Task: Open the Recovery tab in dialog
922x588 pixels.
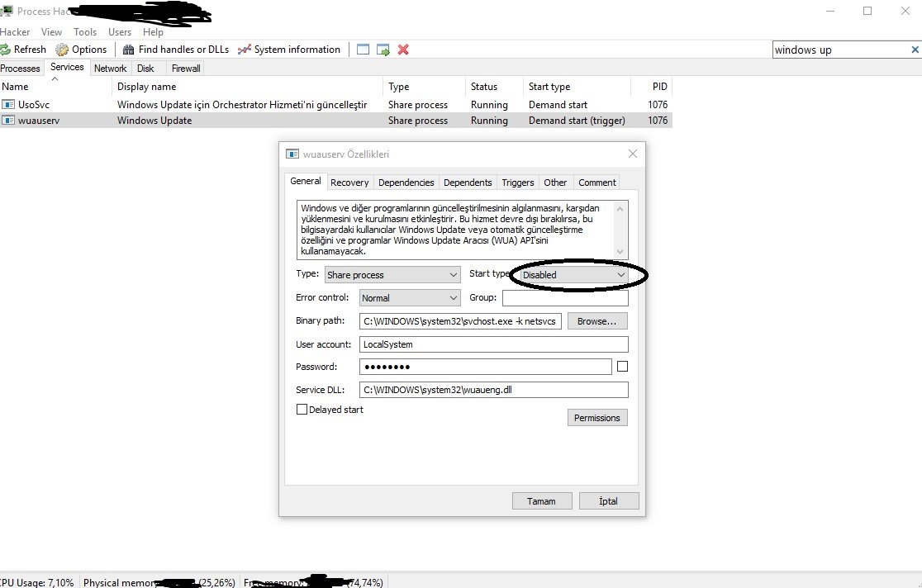Action: pos(349,183)
